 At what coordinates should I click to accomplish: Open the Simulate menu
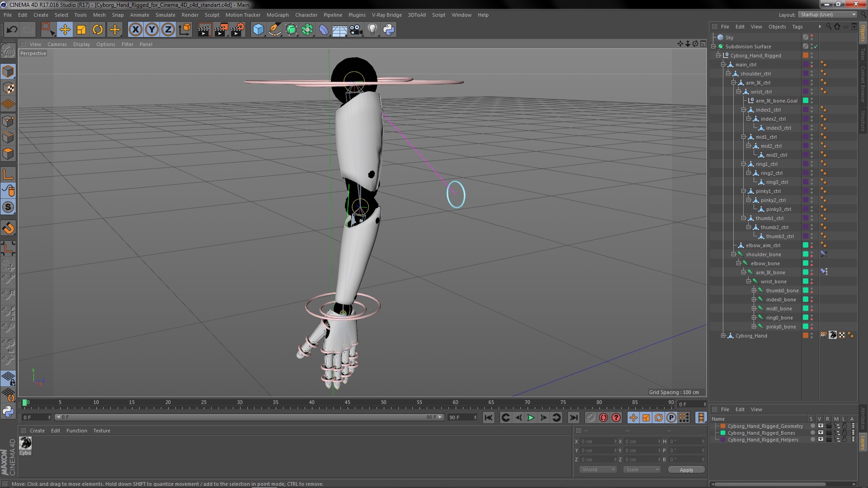click(x=165, y=15)
